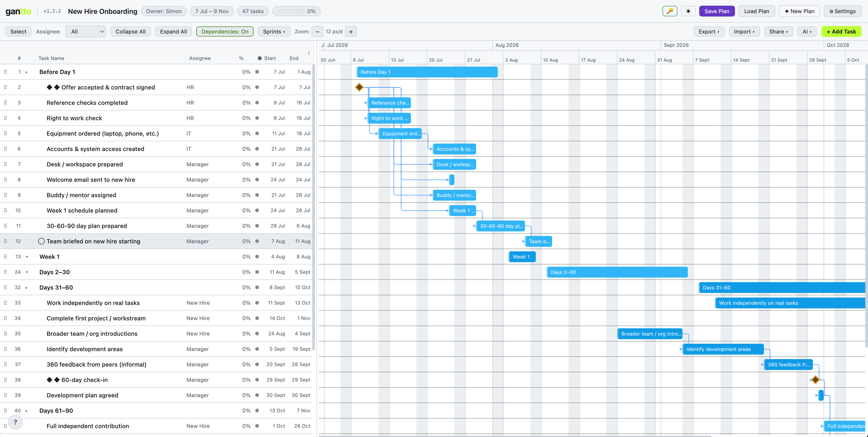Viewport: 868px width, 437px height.
Task: Collapse the Days 61–90 group
Action: pyautogui.click(x=26, y=411)
